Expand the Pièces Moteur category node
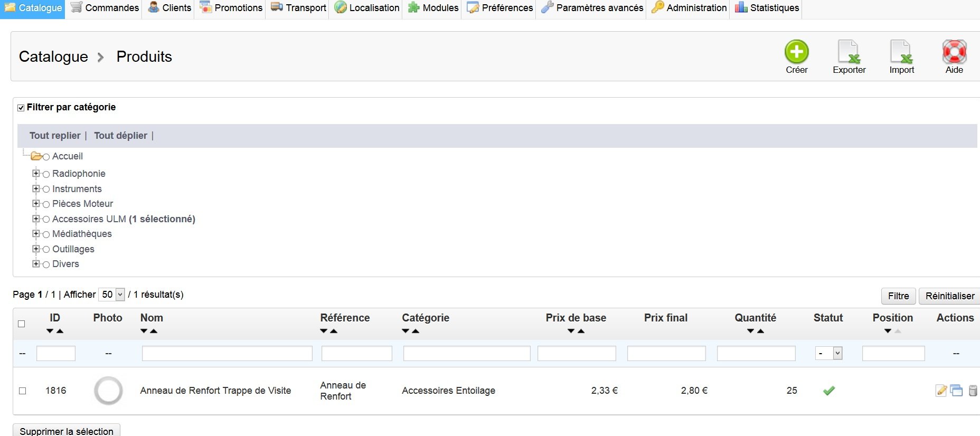This screenshot has height=436, width=980. pos(36,204)
